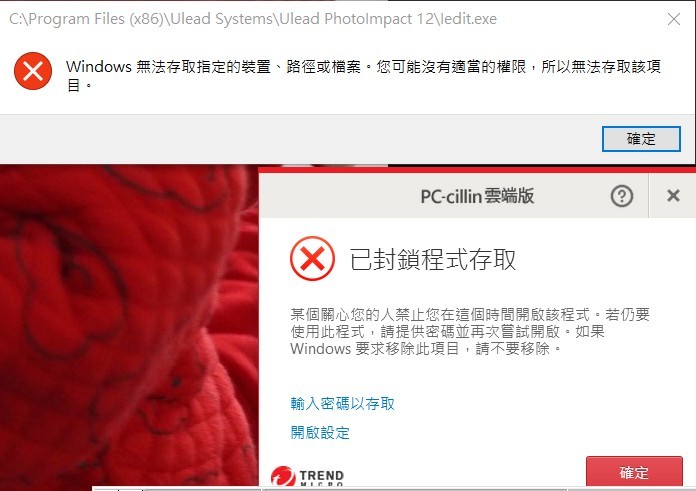Image resolution: width=696 pixels, height=491 pixels.
Task: Select the 已封鎖程式存取 heading
Action: [x=433, y=259]
